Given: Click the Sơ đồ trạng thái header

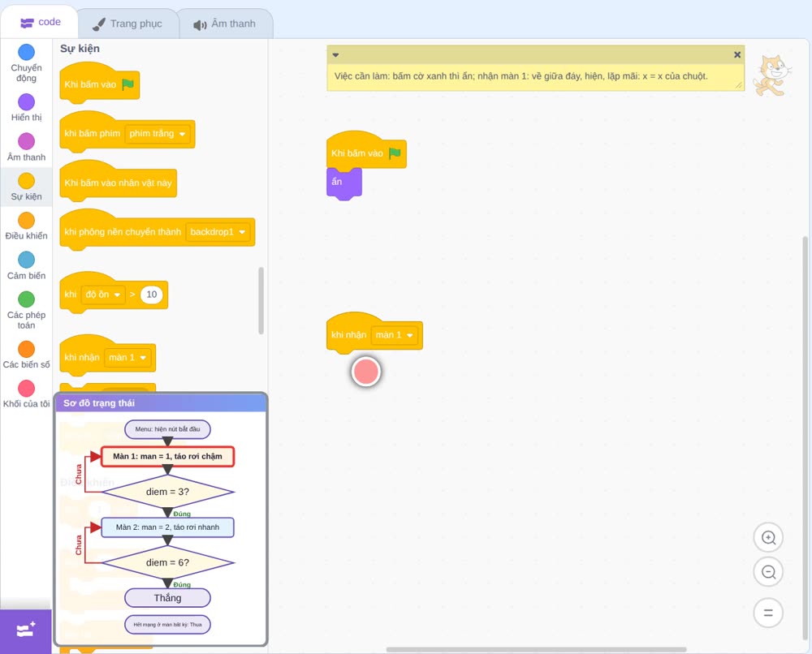Looking at the screenshot, I should coord(161,403).
